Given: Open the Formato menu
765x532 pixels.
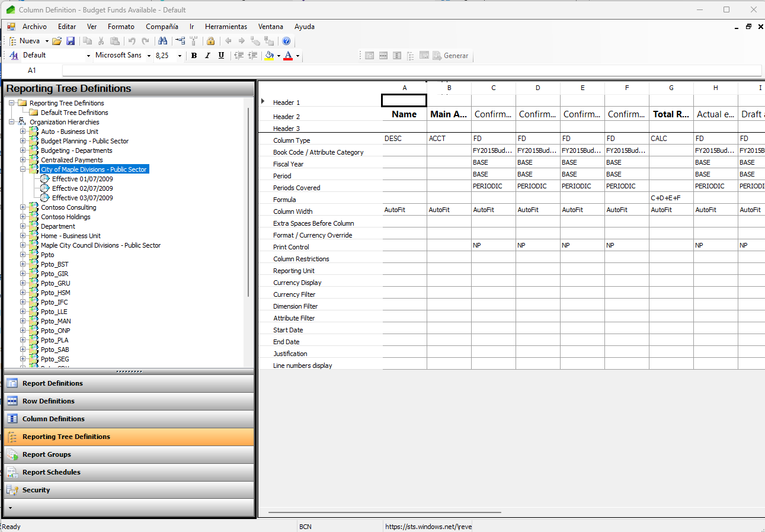Looking at the screenshot, I should click(121, 27).
